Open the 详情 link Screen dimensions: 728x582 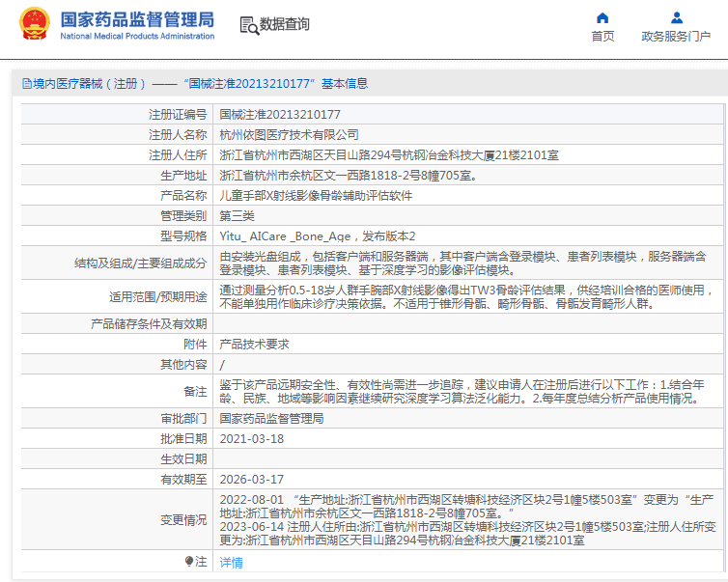coord(231,563)
